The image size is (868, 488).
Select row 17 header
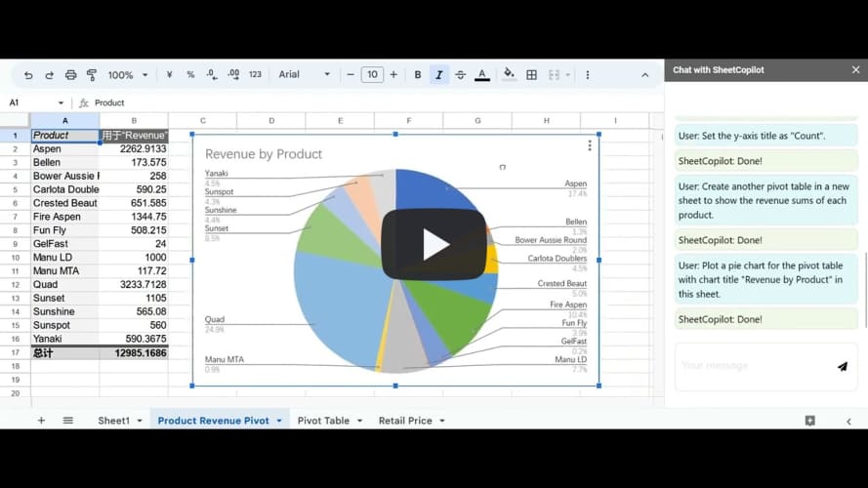[15, 352]
